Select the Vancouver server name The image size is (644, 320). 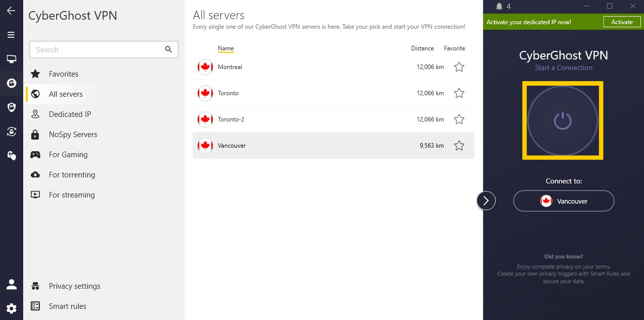coord(232,146)
